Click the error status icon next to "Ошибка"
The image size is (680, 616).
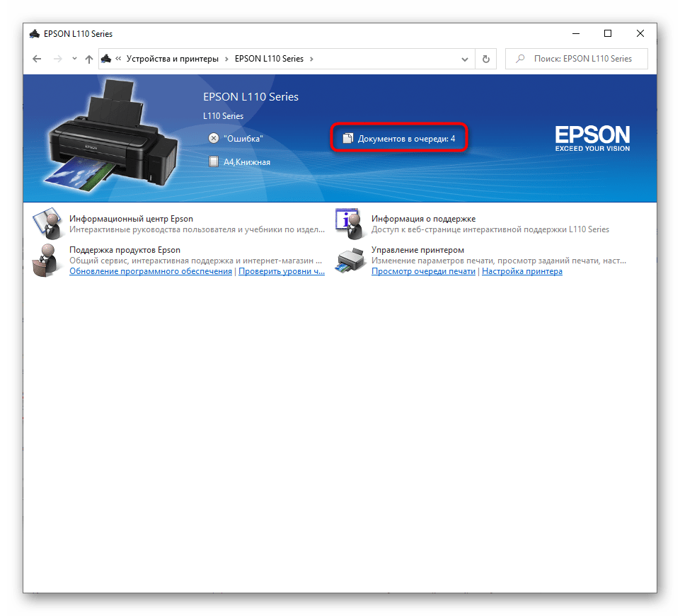coord(214,139)
